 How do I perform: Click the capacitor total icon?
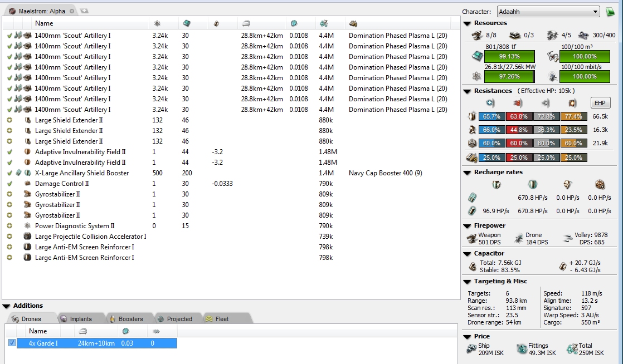[473, 267]
